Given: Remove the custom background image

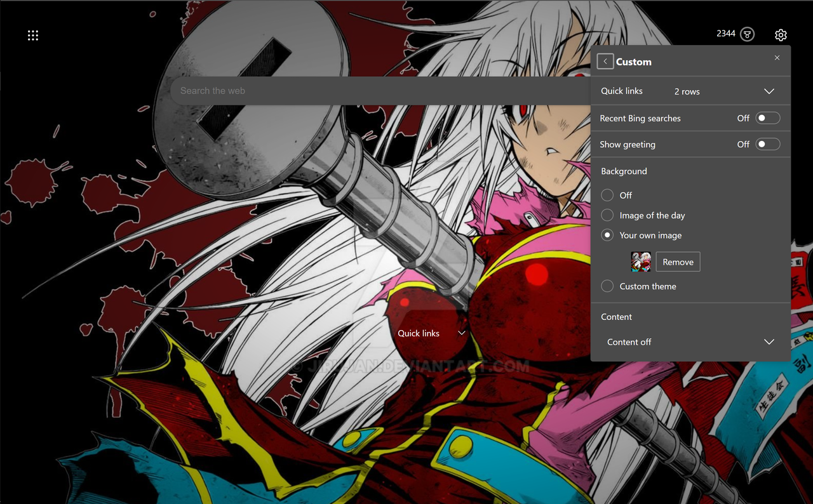Looking at the screenshot, I should click(x=678, y=262).
